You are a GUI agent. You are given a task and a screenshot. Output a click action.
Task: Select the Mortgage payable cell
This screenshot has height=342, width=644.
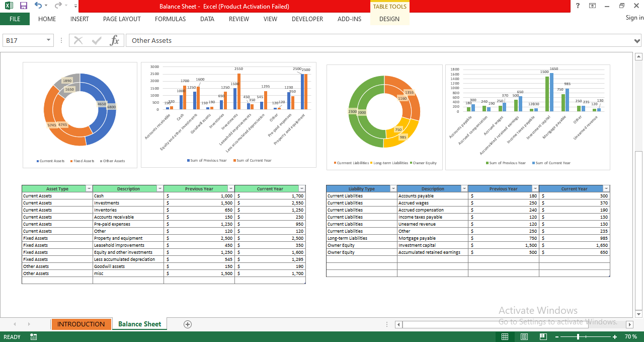(x=433, y=238)
